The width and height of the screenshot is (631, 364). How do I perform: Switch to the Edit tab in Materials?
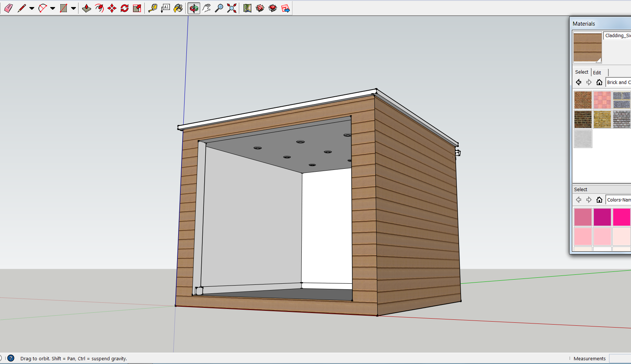tap(597, 73)
